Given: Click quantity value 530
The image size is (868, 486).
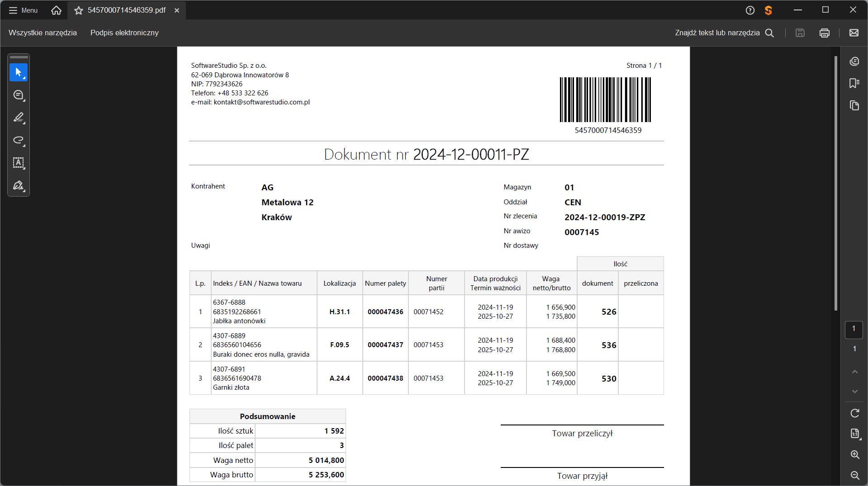Looking at the screenshot, I should point(609,378).
